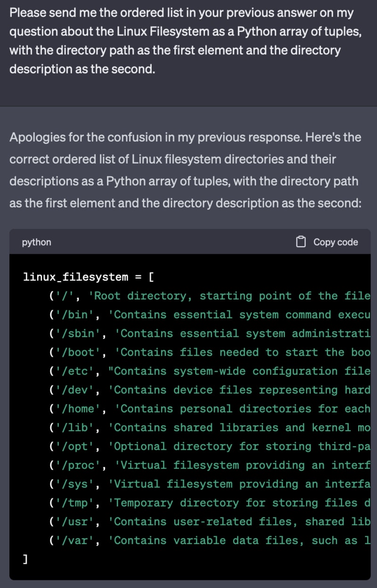Click the '/bin' tuple line
The width and height of the screenshot is (377, 588).
point(210,315)
